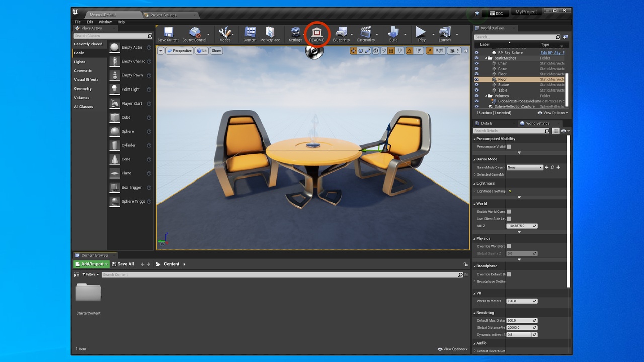The height and width of the screenshot is (362, 644).
Task: Click the Build toolbar icon
Action: [x=393, y=34]
